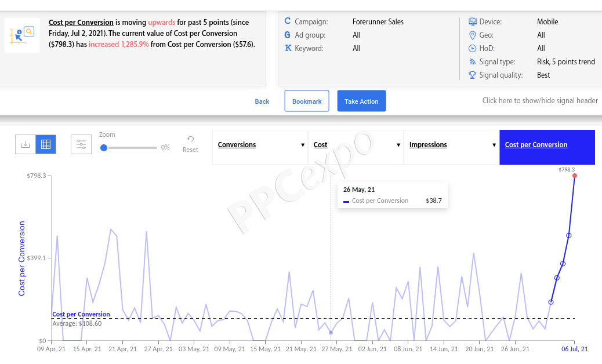The height and width of the screenshot is (364, 602).
Task: Click the download chart icon
Action: [26, 144]
